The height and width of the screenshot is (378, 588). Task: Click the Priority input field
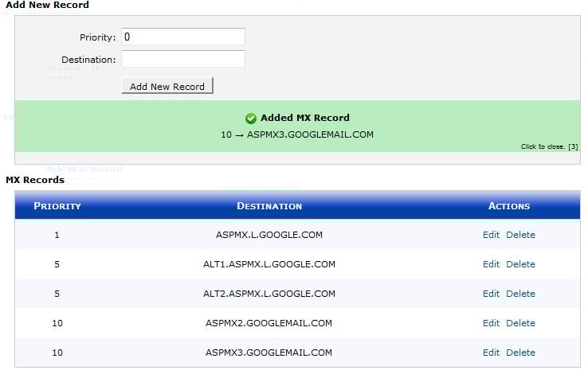click(x=183, y=37)
